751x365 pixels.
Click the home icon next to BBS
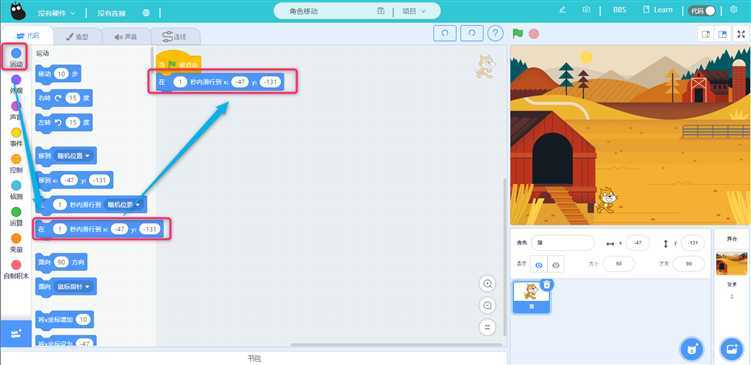(x=586, y=10)
